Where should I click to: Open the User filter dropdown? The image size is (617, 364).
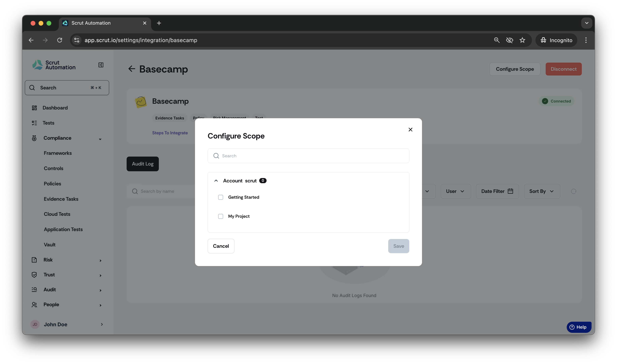pyautogui.click(x=456, y=191)
